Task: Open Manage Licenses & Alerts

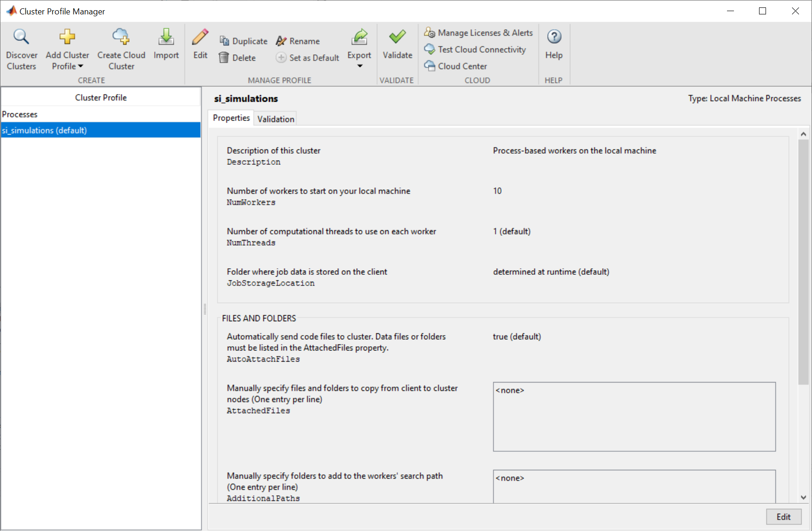Action: tap(478, 32)
